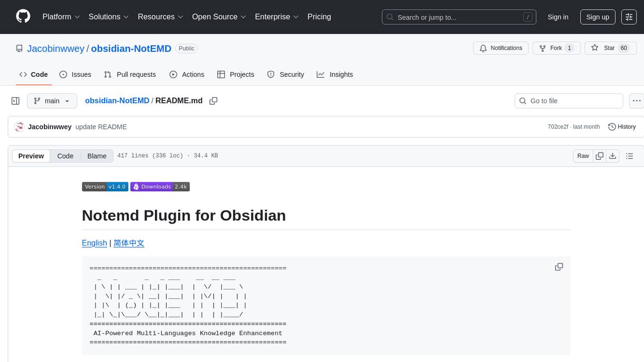Open the Raw file view
The width and height of the screenshot is (644, 362).
(583, 156)
